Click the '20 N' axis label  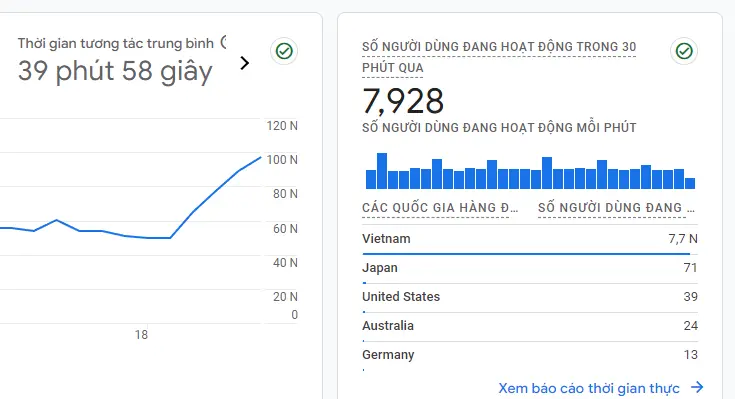point(285,297)
